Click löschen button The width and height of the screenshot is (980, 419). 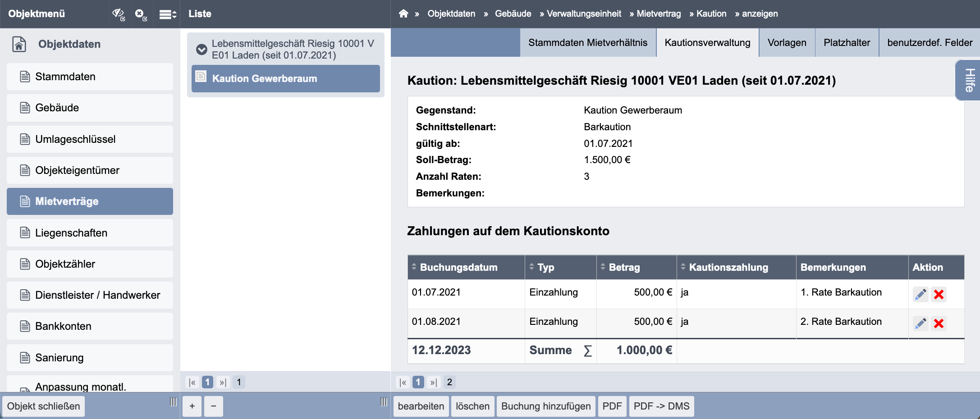473,406
